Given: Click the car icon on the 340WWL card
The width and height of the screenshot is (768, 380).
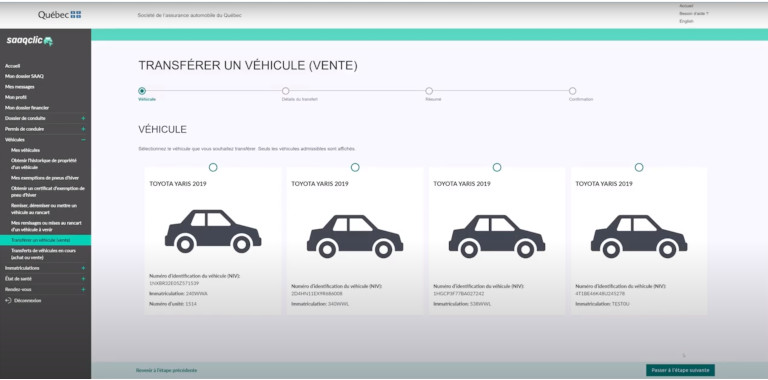Looking at the screenshot, I should [355, 236].
